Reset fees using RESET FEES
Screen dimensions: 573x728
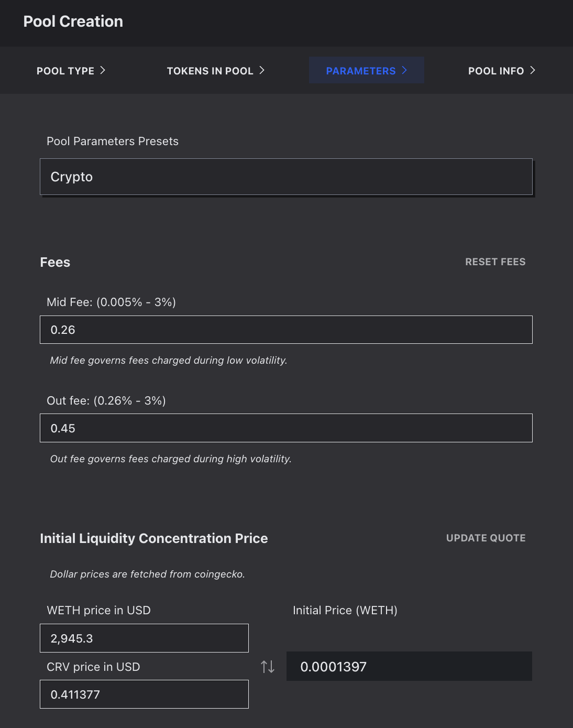pos(495,262)
